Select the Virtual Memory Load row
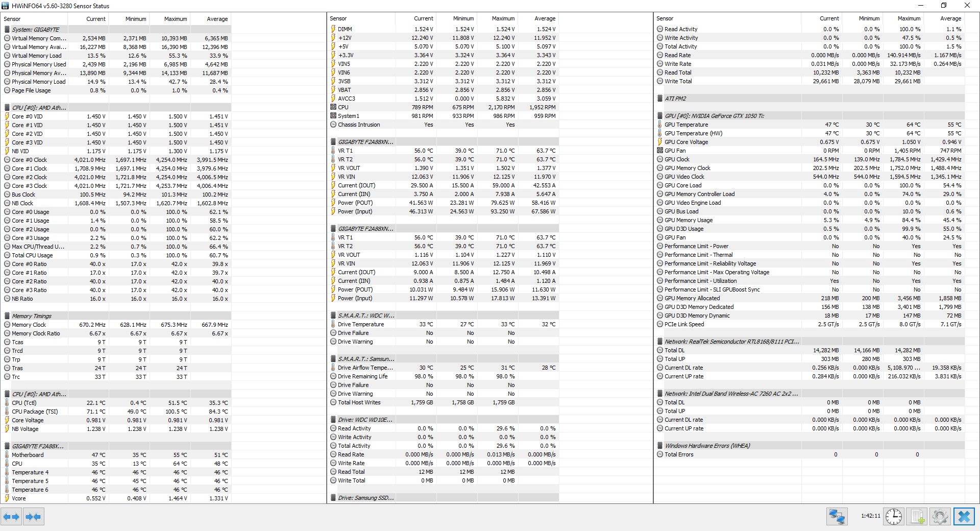The image size is (980, 531). pyautogui.click(x=117, y=56)
